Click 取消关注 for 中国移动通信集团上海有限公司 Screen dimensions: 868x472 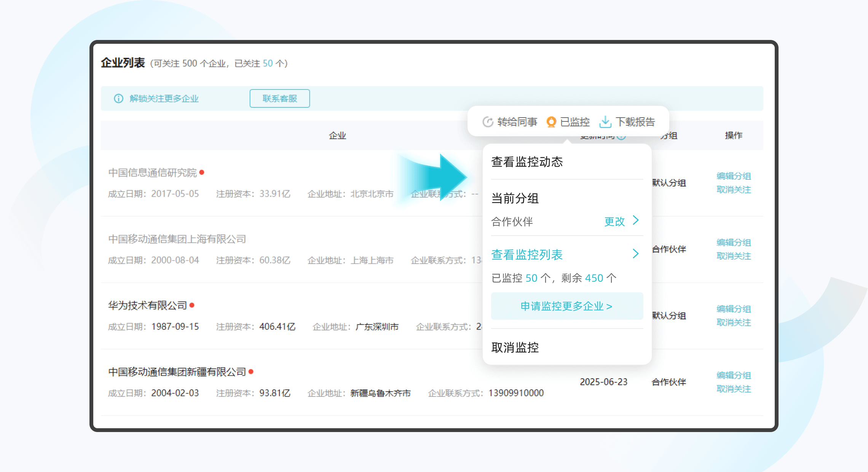pos(734,256)
